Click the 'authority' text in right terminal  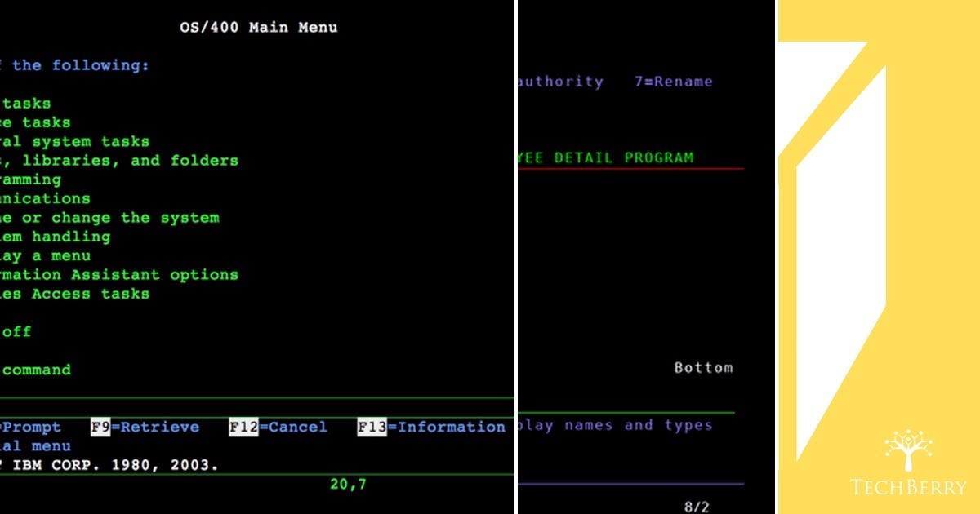pos(561,82)
